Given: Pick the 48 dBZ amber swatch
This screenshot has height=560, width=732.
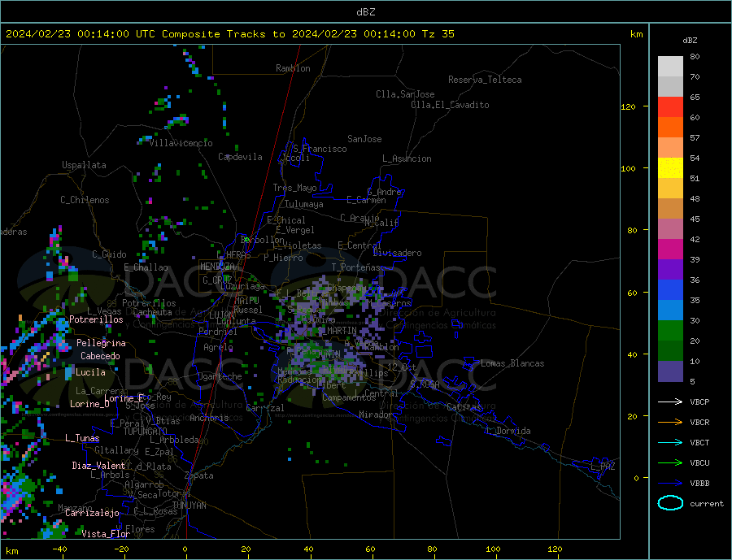Looking at the screenshot, I should (670, 189).
